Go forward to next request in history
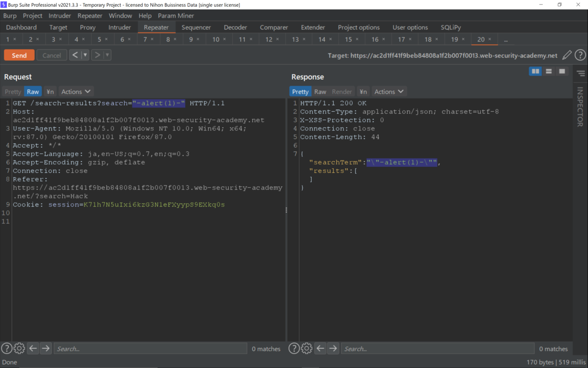 point(97,55)
